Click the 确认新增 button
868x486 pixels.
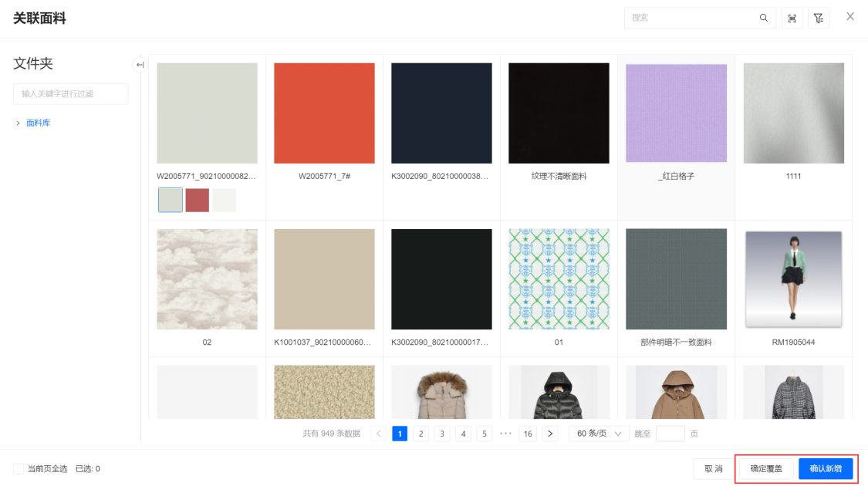click(826, 468)
